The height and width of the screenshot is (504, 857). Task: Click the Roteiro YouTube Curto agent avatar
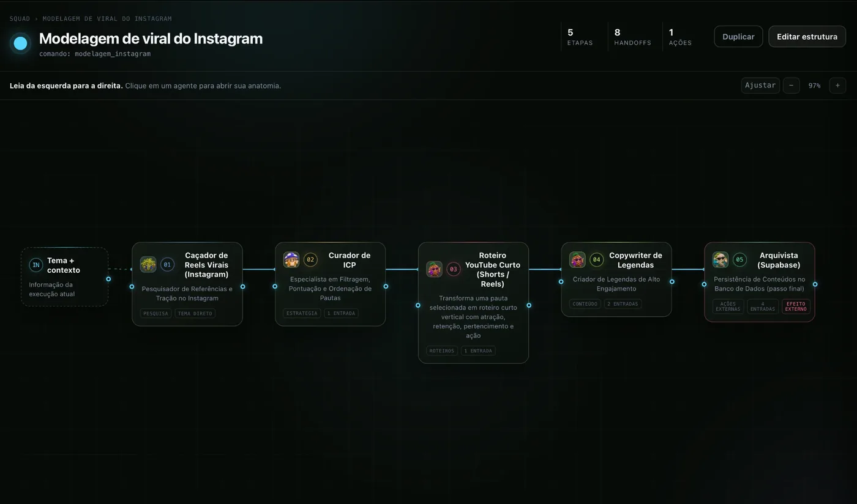(434, 269)
